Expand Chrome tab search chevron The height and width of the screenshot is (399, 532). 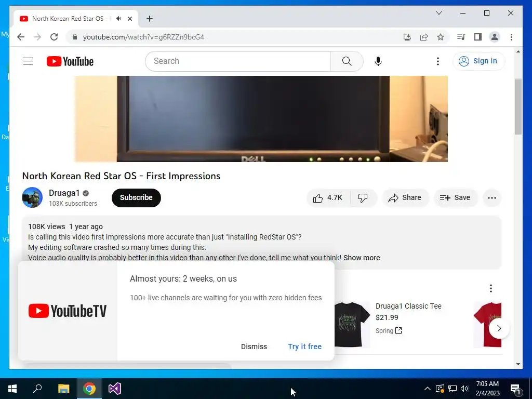(x=438, y=13)
